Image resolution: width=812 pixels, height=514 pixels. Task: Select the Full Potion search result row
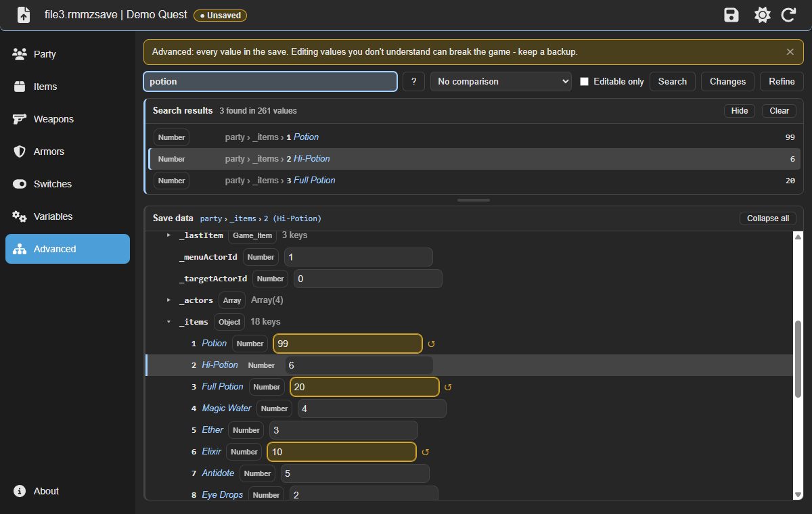point(474,181)
